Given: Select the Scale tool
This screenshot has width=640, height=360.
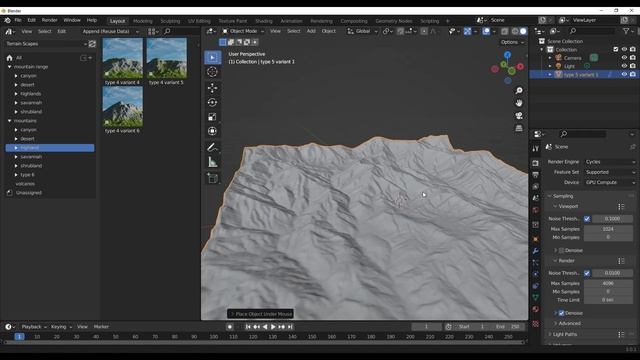Looking at the screenshot, I should point(212,117).
